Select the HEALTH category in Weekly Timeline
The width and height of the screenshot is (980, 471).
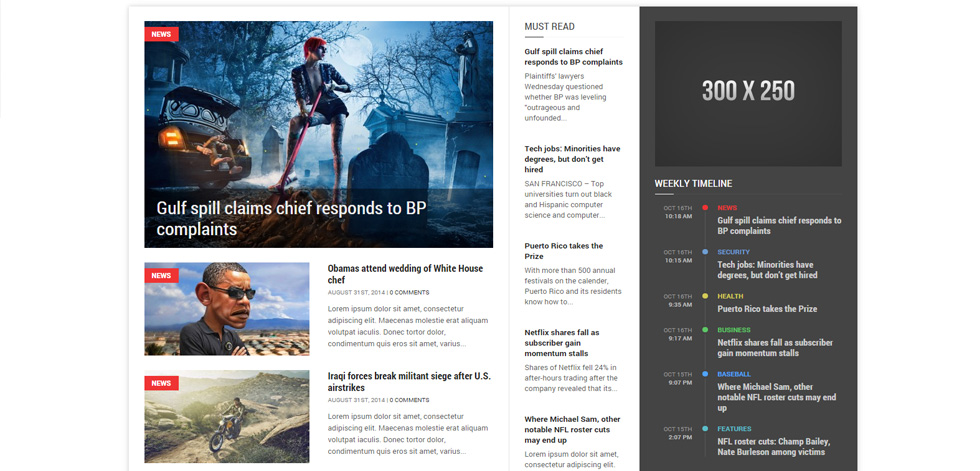[x=730, y=296]
